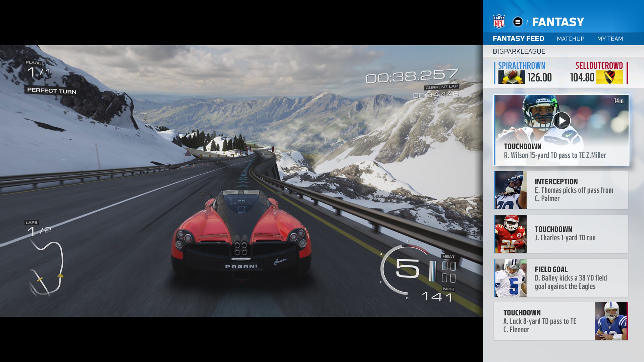Screen dimensions: 644x362
Task: Open the J. Charles touchdown card
Action: tap(561, 234)
